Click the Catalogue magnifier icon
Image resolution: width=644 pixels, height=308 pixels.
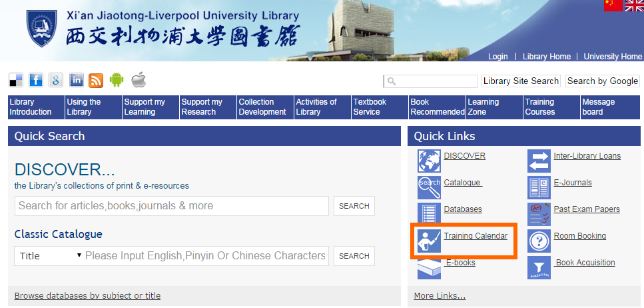(x=429, y=187)
